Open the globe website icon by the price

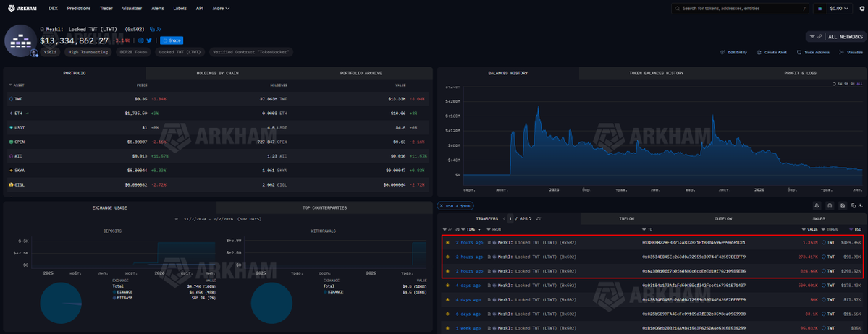[x=141, y=40]
